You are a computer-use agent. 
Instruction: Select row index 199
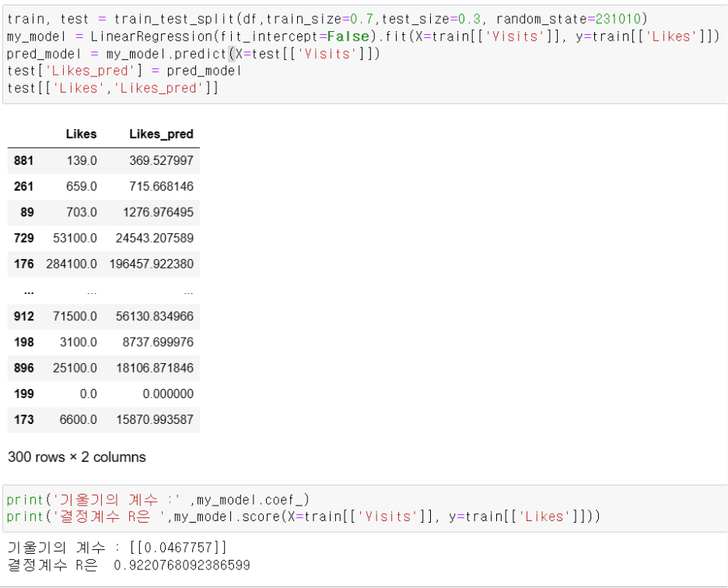(23, 394)
